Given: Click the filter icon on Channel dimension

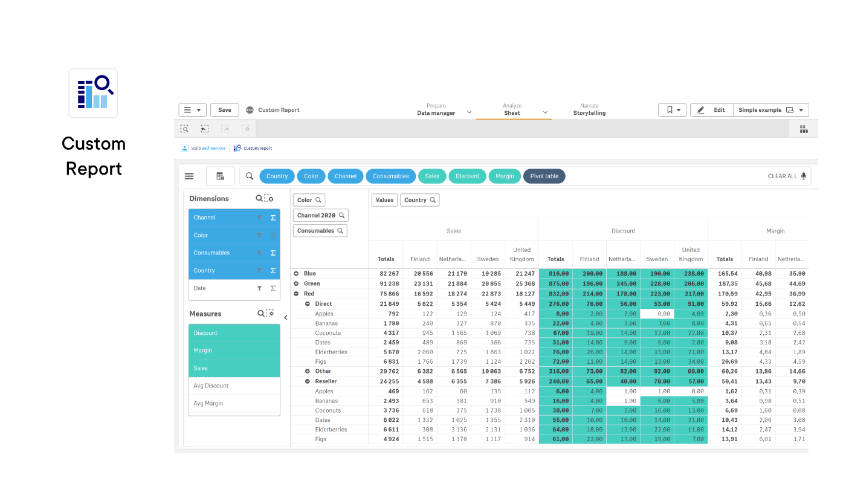Looking at the screenshot, I should [x=259, y=218].
